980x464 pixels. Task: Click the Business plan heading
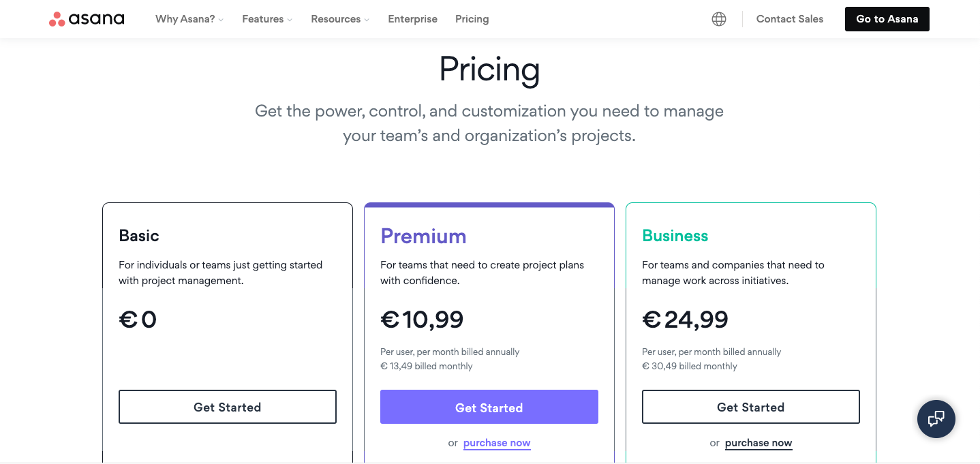pos(675,236)
